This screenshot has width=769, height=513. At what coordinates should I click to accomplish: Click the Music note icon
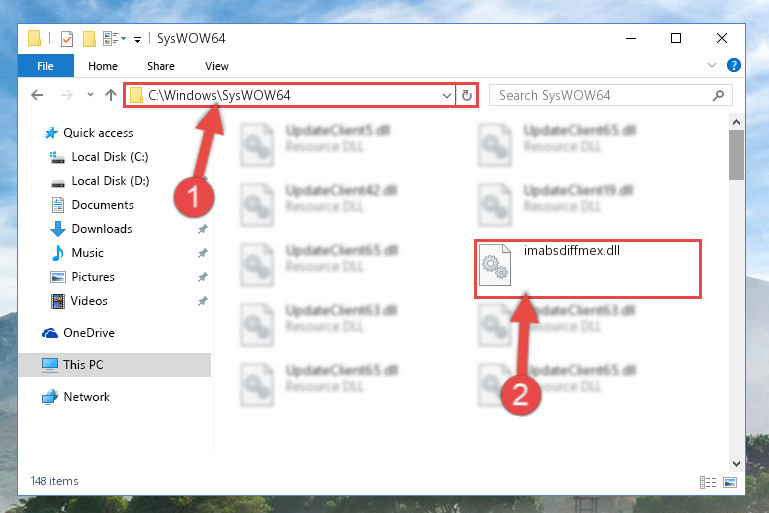[58, 253]
